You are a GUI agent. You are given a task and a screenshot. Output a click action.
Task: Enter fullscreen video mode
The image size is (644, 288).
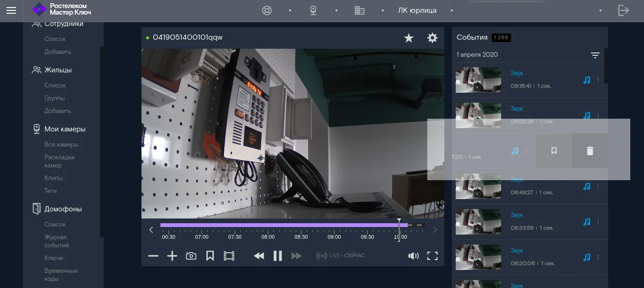pos(432,256)
